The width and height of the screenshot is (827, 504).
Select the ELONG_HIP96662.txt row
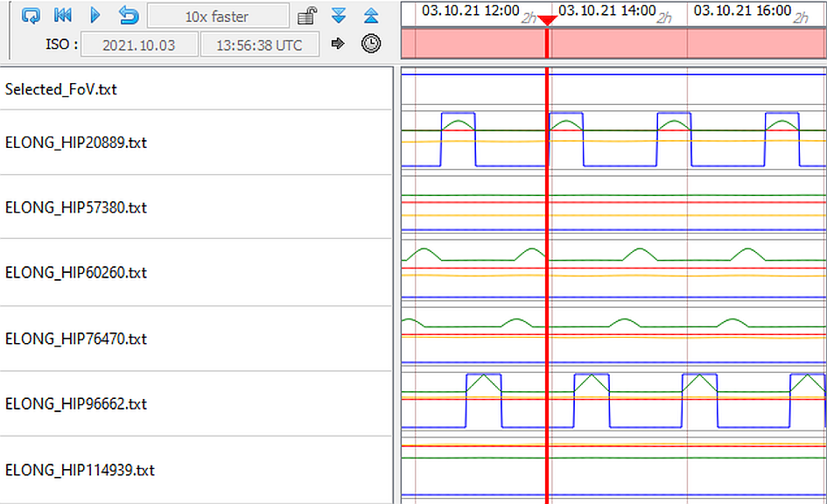click(196, 404)
